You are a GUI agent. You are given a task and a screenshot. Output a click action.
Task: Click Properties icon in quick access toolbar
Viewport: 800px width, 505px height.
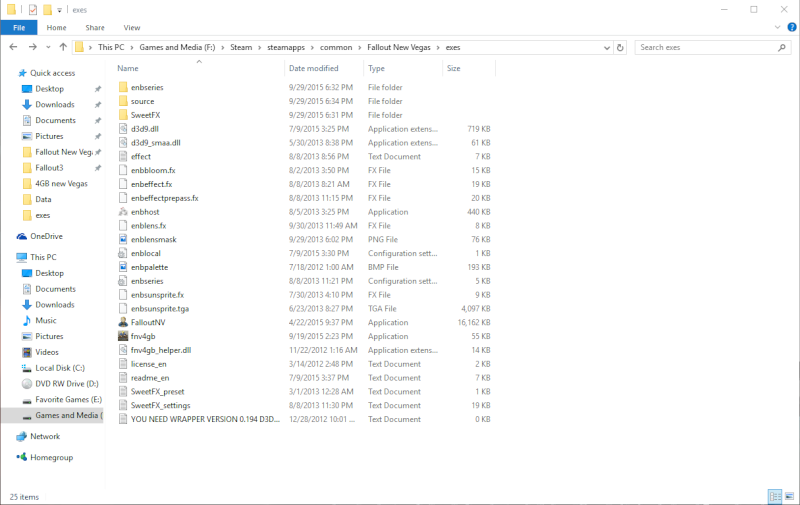point(33,10)
